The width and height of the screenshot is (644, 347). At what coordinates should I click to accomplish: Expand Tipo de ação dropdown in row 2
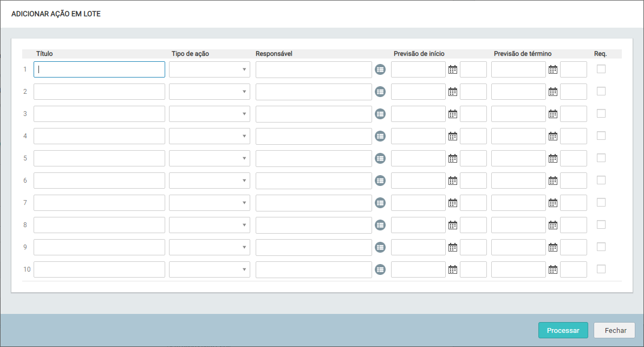tap(210, 92)
